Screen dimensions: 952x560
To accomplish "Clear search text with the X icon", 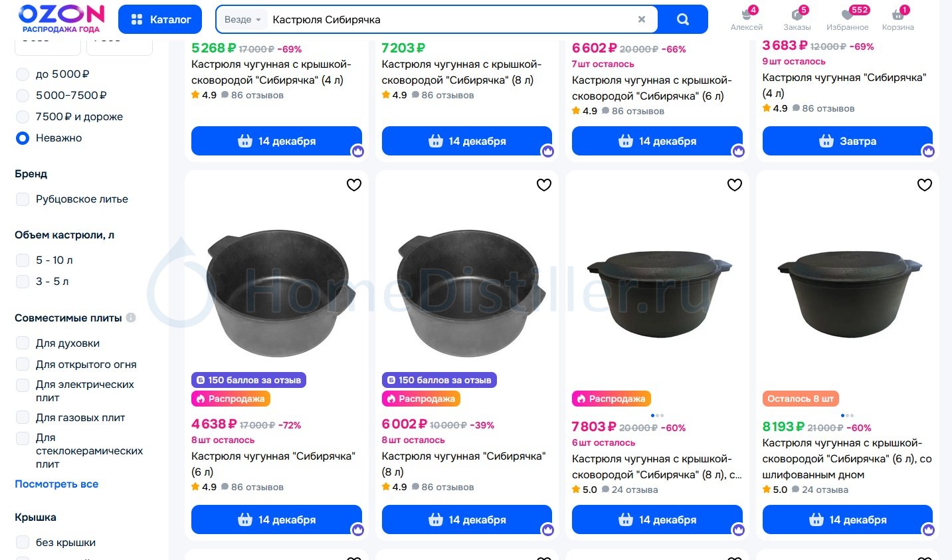I will pyautogui.click(x=641, y=19).
